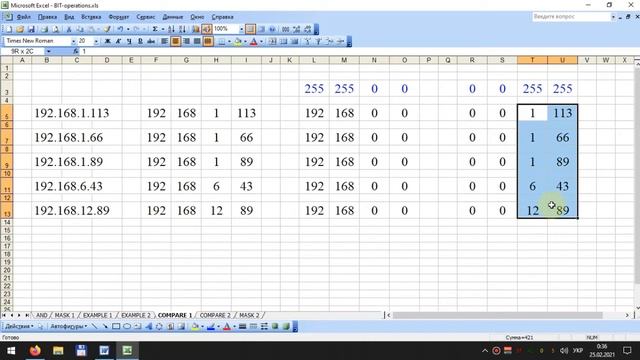
Task: Cut the selection with the scissors icon
Action: click(x=69, y=29)
